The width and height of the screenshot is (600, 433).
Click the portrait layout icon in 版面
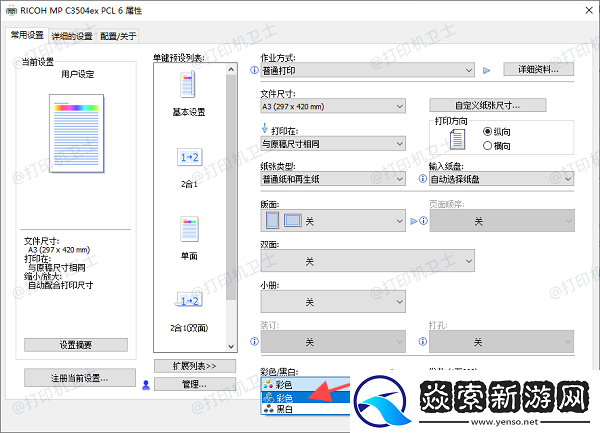tap(272, 220)
